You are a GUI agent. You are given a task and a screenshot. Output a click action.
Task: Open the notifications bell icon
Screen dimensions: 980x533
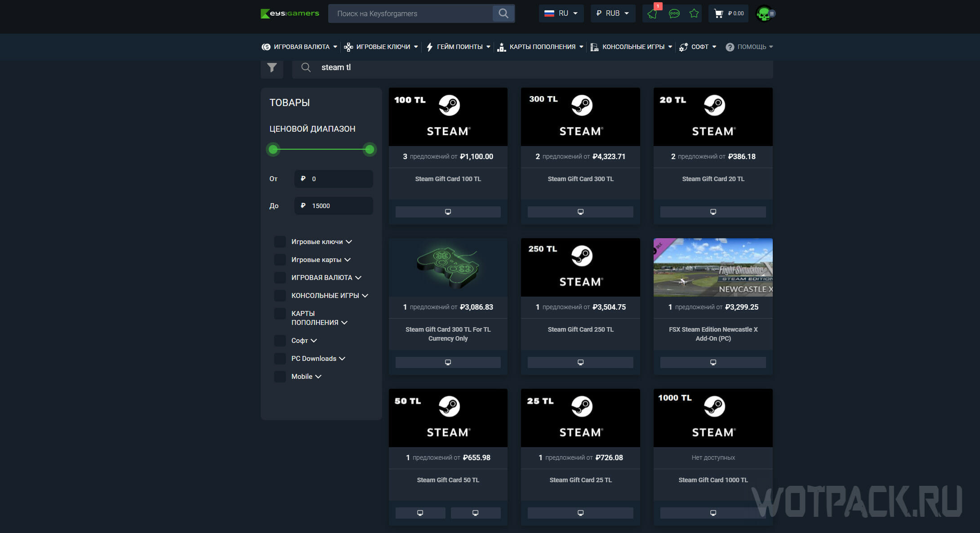tap(652, 13)
